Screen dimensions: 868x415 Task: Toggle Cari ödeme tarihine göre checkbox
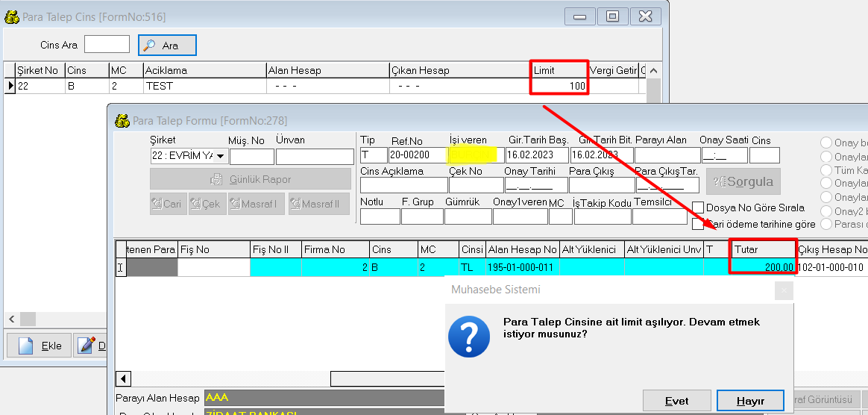click(698, 224)
